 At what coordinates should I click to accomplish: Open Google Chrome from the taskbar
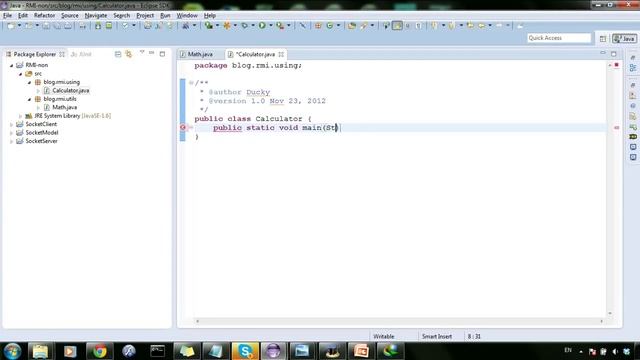point(100,351)
